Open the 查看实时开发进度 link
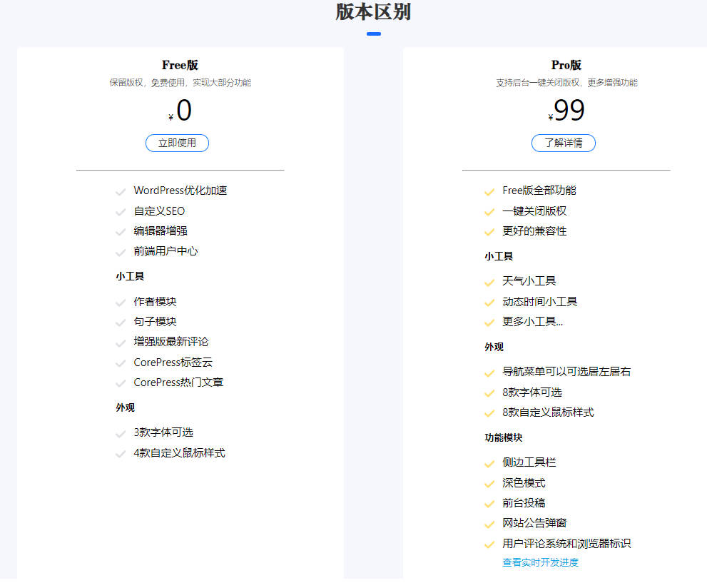 [x=540, y=562]
